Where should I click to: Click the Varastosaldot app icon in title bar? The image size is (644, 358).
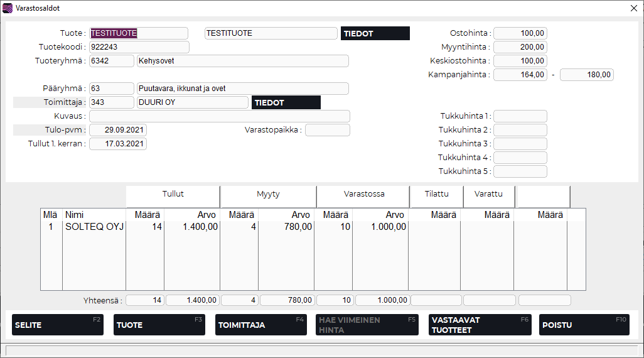coord(8,8)
